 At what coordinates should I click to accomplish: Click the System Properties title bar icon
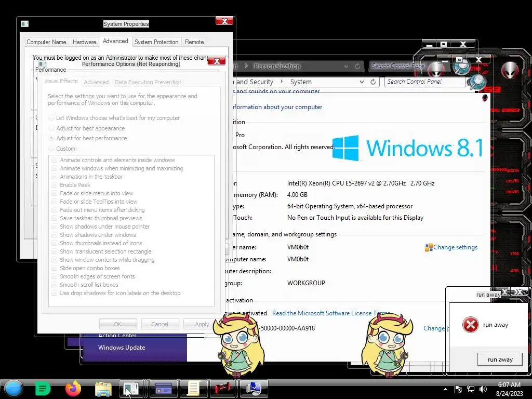point(24,24)
